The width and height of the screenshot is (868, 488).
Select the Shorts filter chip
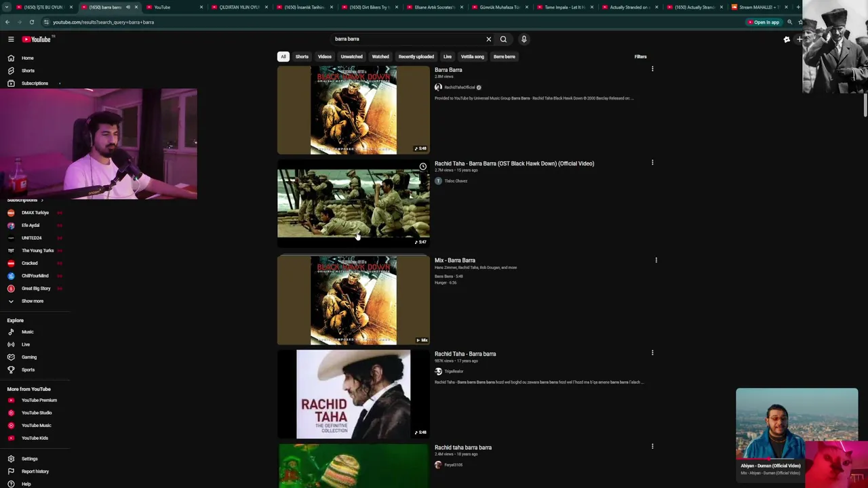[302, 57]
